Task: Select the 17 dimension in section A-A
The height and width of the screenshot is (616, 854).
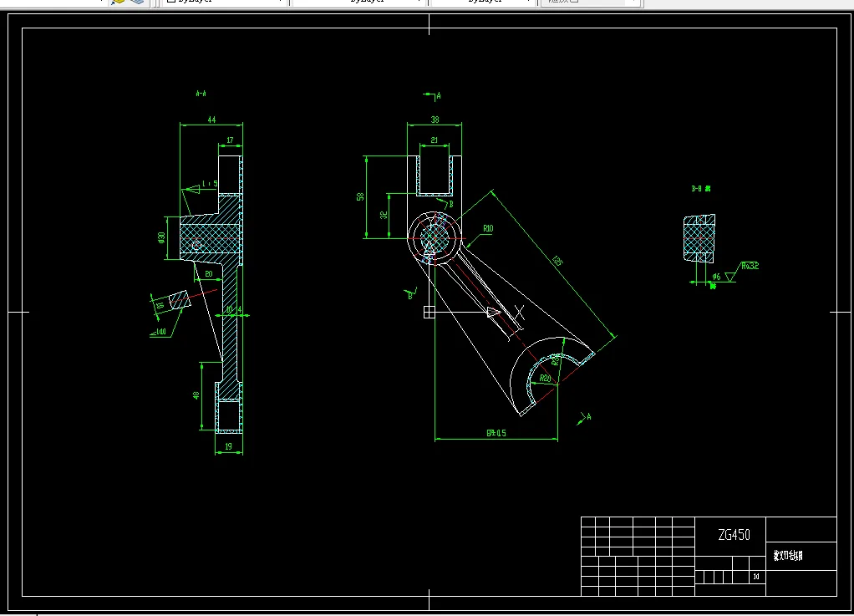Action: point(230,140)
